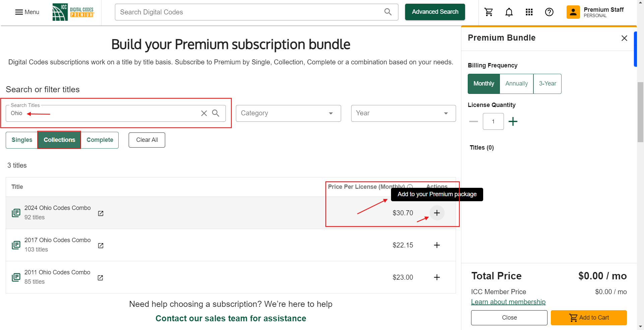
Task: Click the Titles (0) heading
Action: 481,148
